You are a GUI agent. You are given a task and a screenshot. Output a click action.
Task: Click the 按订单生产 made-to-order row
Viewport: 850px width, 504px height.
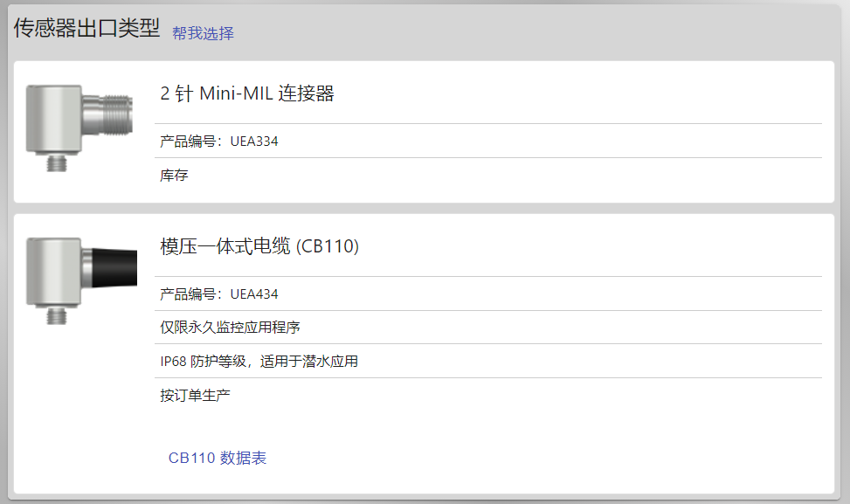click(487, 395)
